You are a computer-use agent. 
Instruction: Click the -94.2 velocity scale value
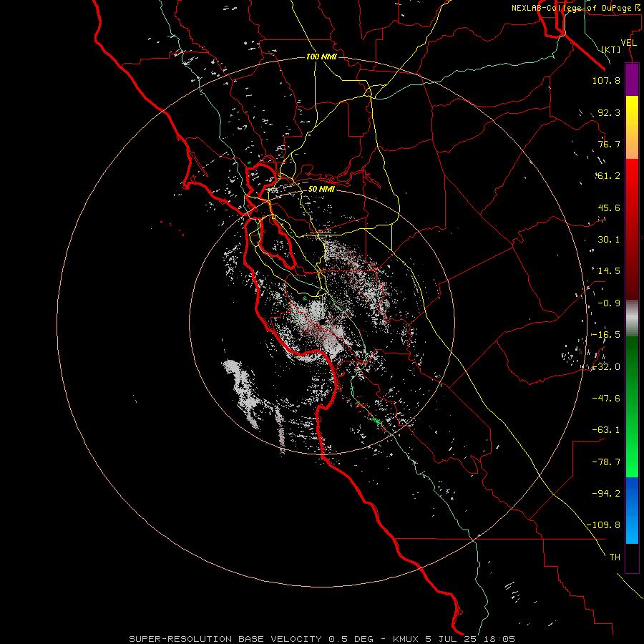pyautogui.click(x=606, y=493)
